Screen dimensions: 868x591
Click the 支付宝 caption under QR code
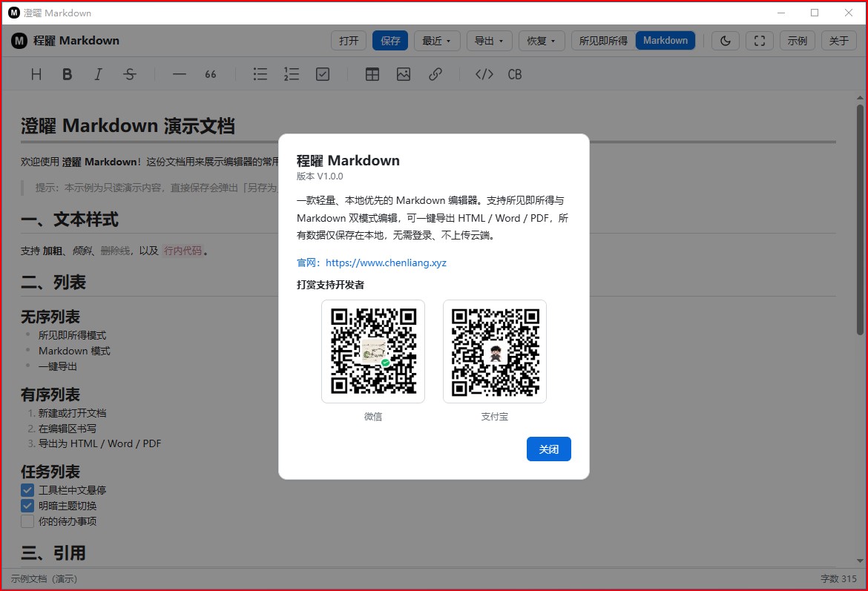coord(495,417)
